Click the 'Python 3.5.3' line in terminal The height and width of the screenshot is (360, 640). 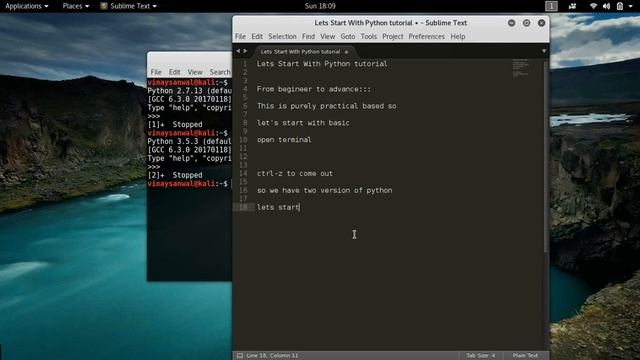click(x=189, y=141)
